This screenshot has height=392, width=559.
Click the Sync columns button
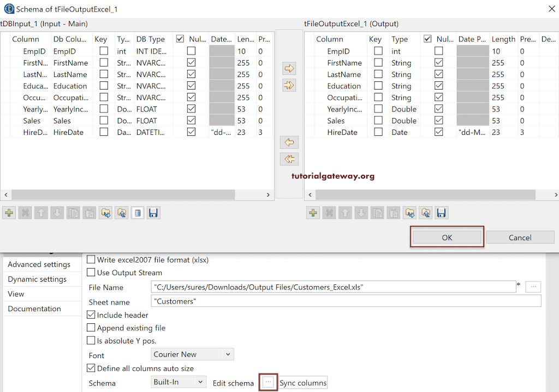[x=303, y=383]
